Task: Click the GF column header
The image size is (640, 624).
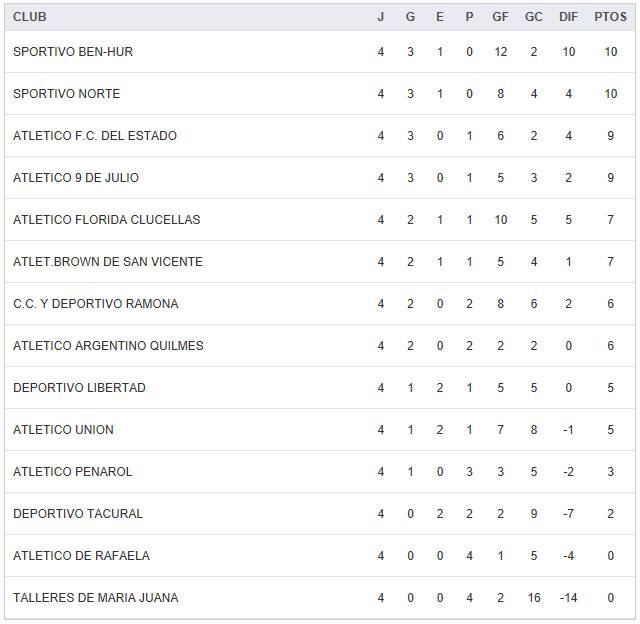Action: point(501,17)
